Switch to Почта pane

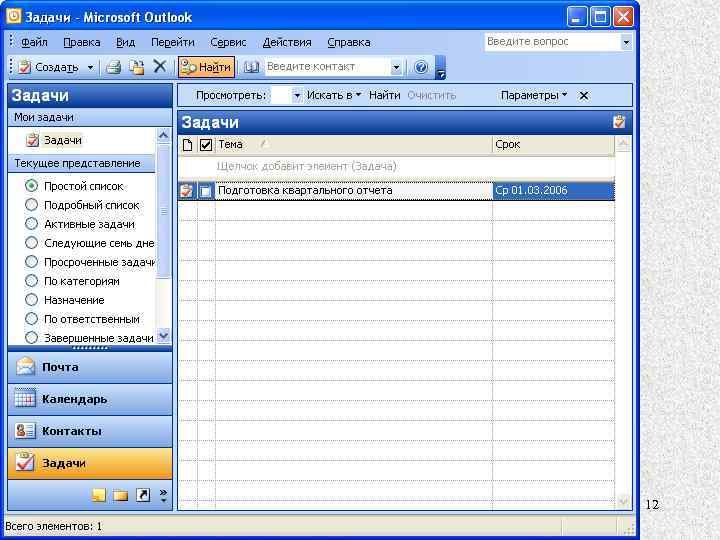90,367
